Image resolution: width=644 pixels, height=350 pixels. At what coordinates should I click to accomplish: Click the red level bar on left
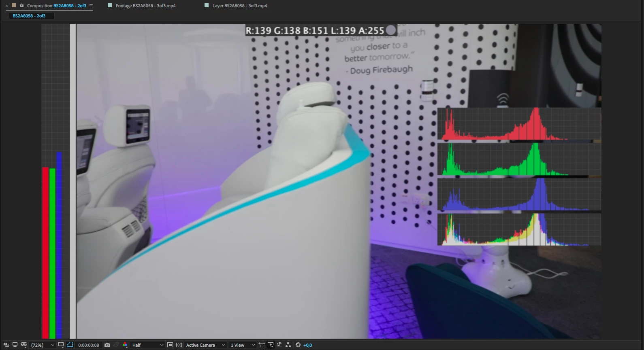45,253
